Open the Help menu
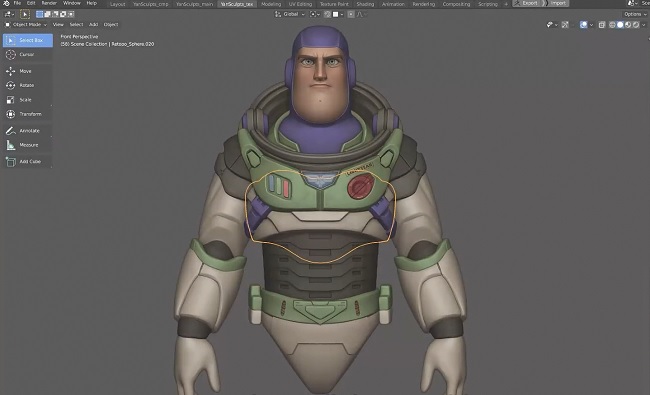This screenshot has width=650, height=395. pos(92,3)
